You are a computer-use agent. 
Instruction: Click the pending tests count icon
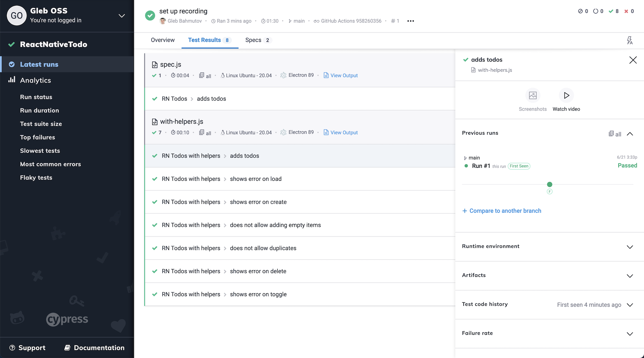[x=596, y=11]
